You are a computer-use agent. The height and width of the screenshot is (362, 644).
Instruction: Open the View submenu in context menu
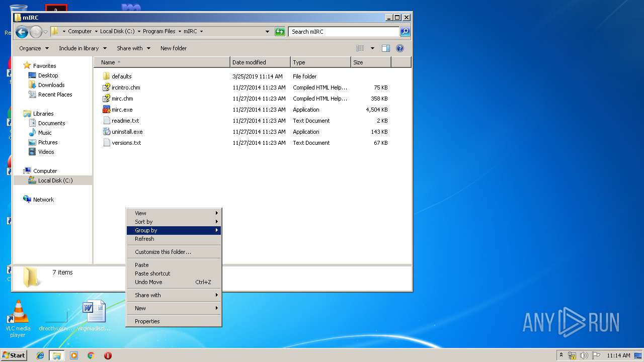click(174, 213)
